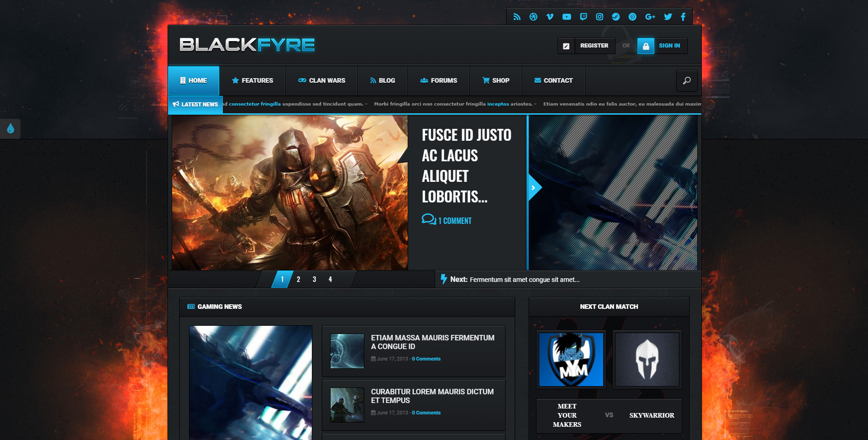Open ticker link 'inceptos'
868x440 pixels.
coord(498,104)
